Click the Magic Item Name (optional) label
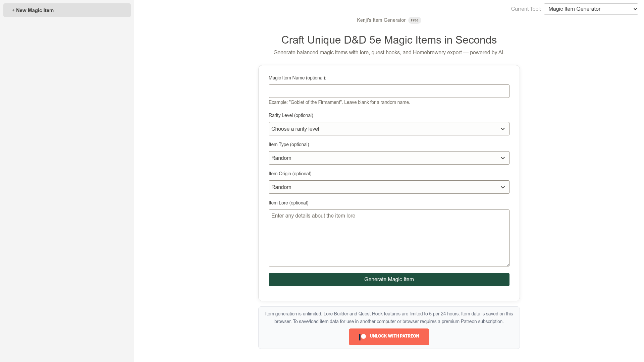The width and height of the screenshot is (644, 362). 297,78
